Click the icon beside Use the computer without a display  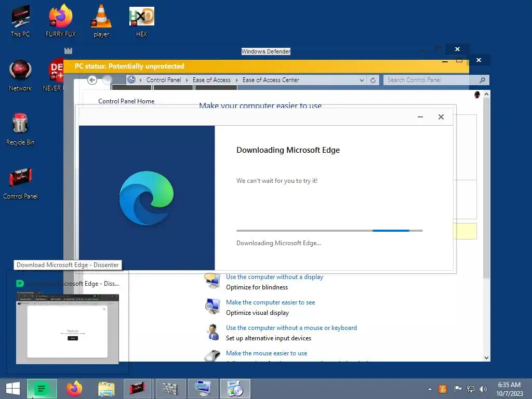click(212, 281)
